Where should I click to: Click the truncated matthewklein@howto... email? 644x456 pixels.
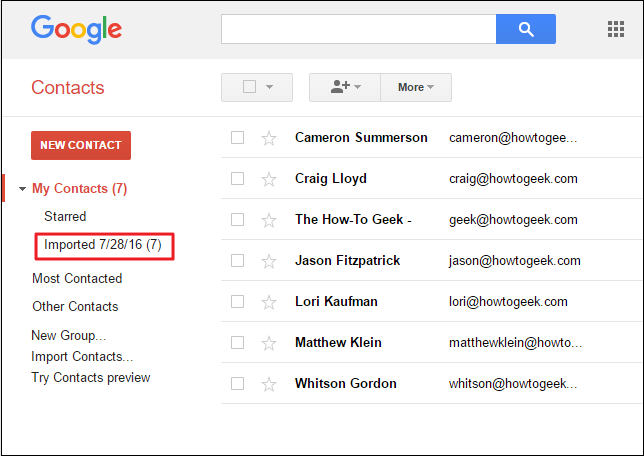[x=515, y=342]
